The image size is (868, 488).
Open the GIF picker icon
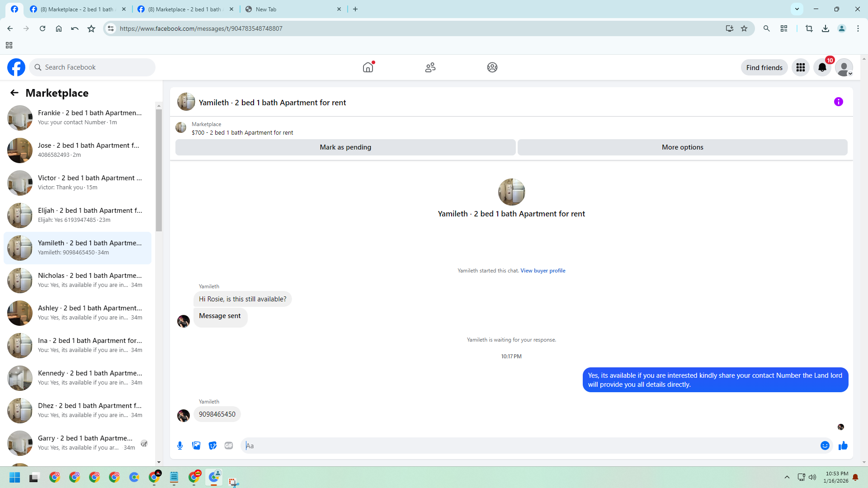tap(229, 446)
